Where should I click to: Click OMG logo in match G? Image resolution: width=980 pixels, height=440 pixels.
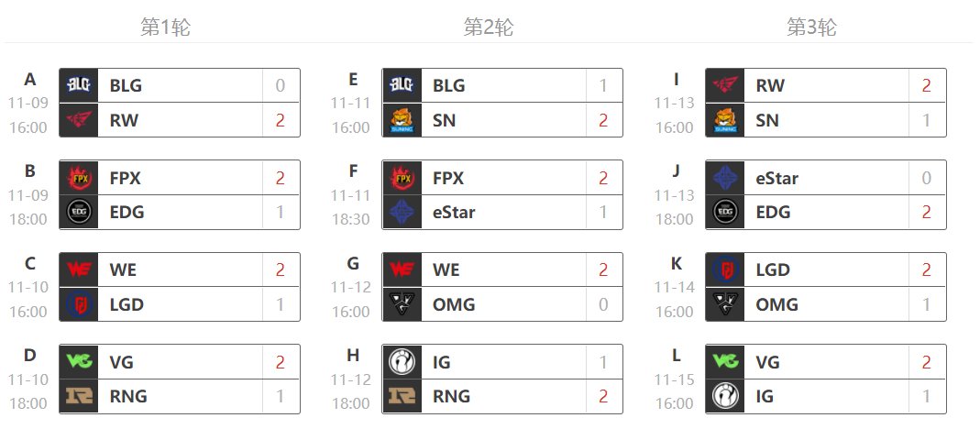(x=402, y=304)
